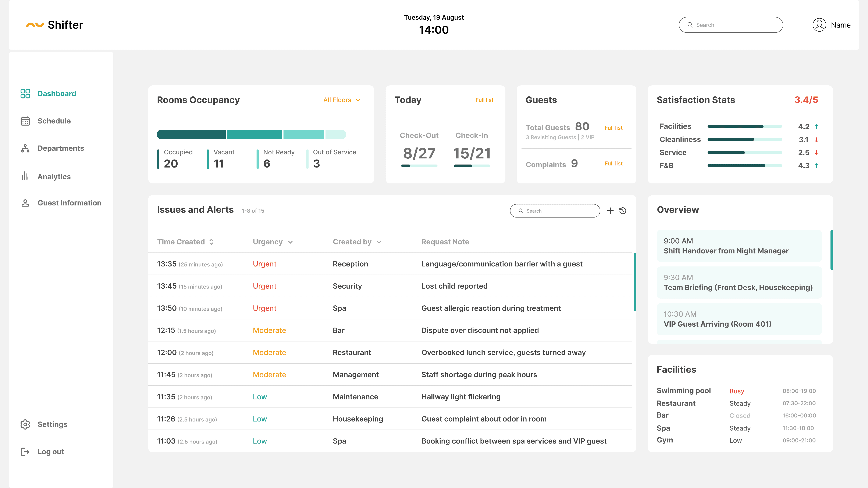Click the user profile avatar icon

(819, 25)
